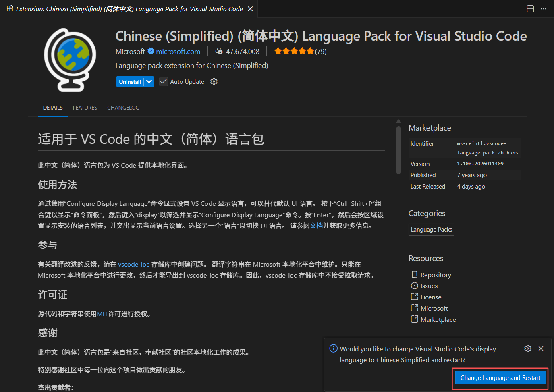Click the '7 years ago' published value

472,175
